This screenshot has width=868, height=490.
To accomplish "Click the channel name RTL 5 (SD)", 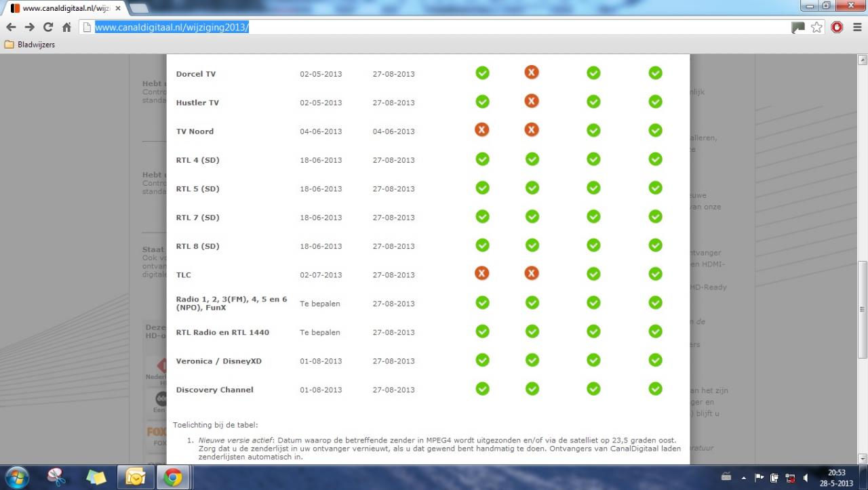I will pos(197,188).
